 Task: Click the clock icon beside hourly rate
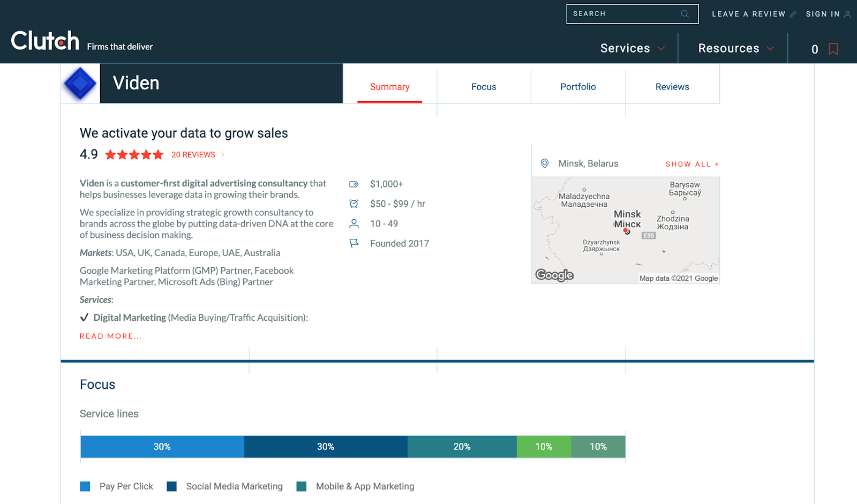[x=354, y=204]
